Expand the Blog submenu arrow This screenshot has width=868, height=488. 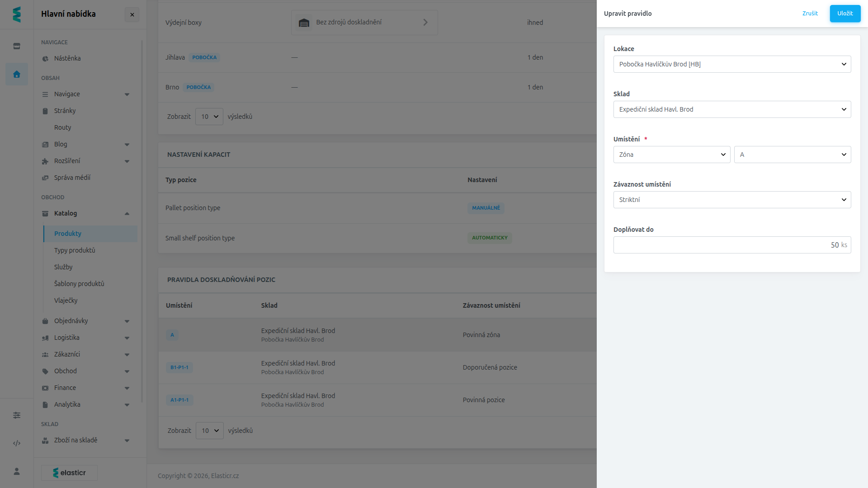(x=127, y=145)
